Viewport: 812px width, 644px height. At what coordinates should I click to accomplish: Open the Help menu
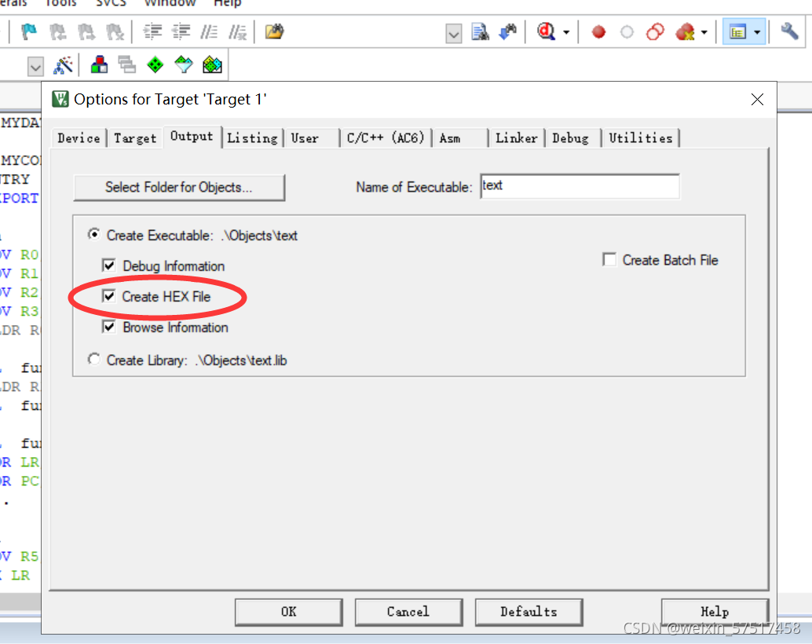coord(227,3)
